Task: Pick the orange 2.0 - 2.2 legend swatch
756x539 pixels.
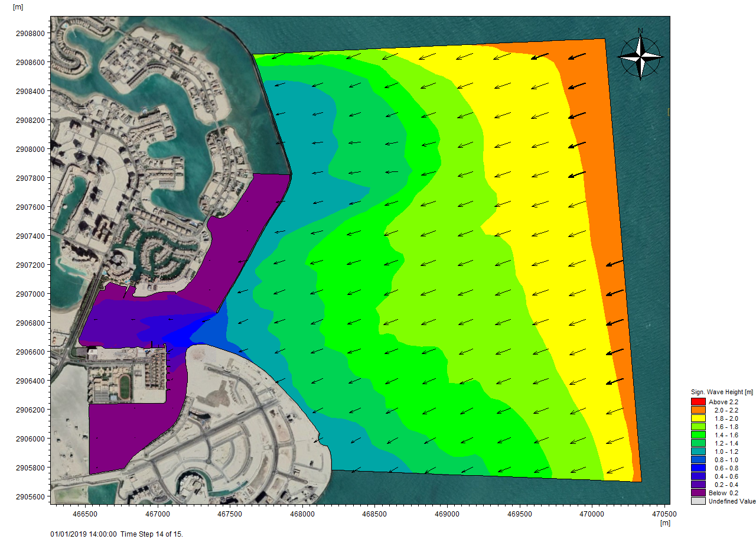Action: (x=698, y=410)
